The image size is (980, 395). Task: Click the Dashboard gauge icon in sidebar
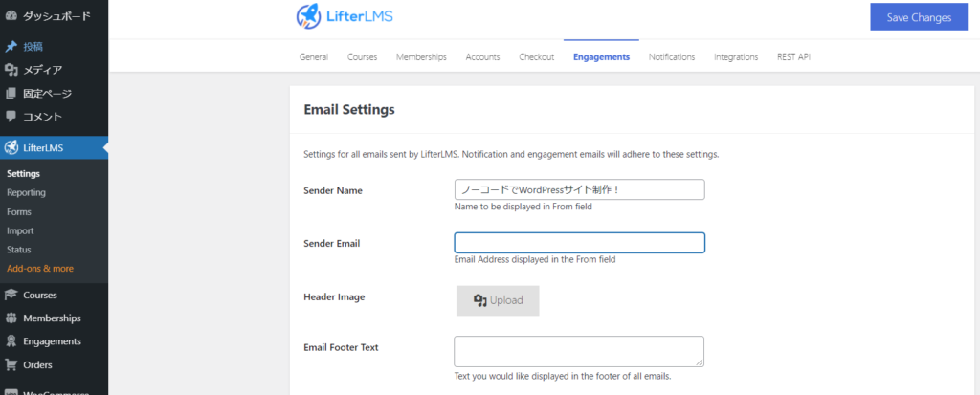coord(11,16)
